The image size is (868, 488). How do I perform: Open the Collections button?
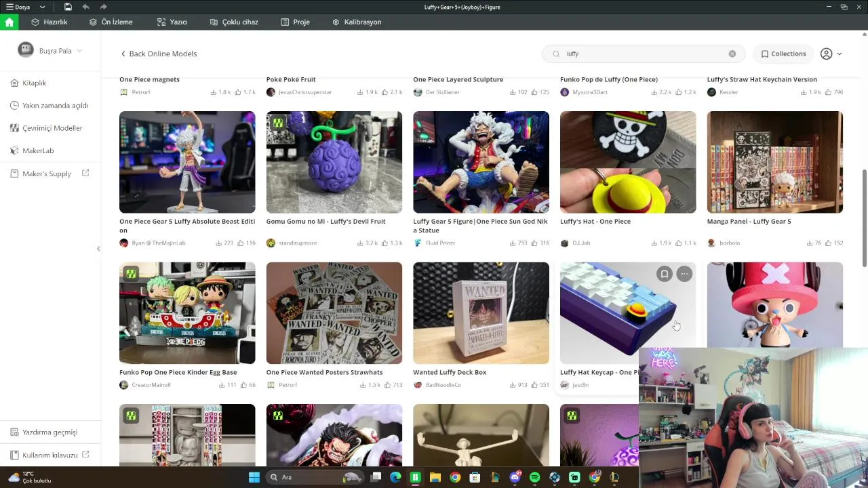tap(783, 54)
